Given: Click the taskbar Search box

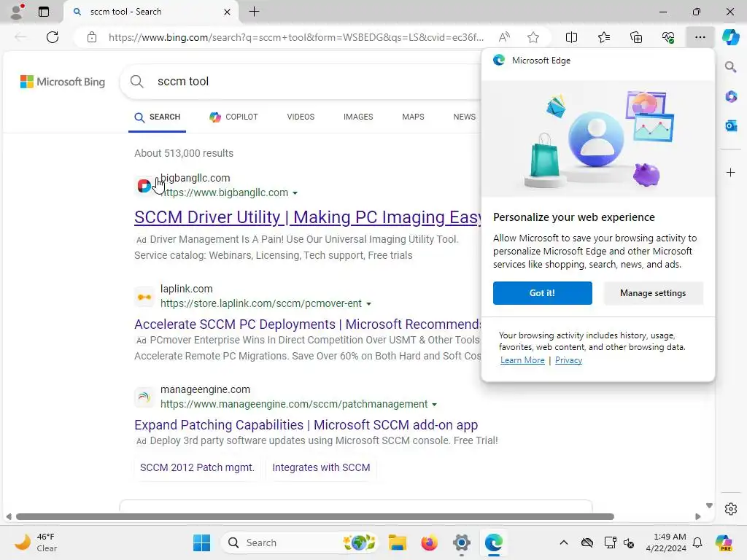Looking at the screenshot, I should tap(301, 542).
